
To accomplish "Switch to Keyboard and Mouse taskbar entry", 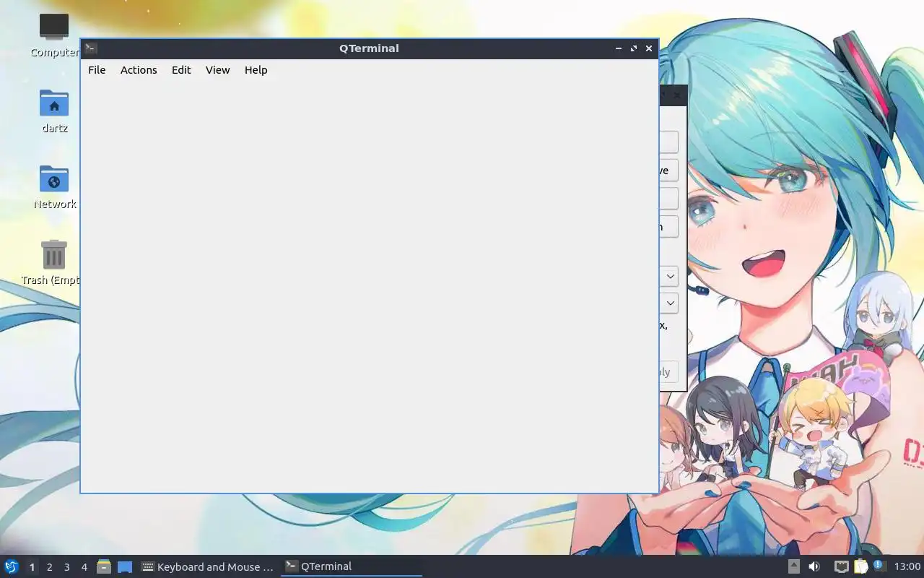I will pyautogui.click(x=208, y=567).
